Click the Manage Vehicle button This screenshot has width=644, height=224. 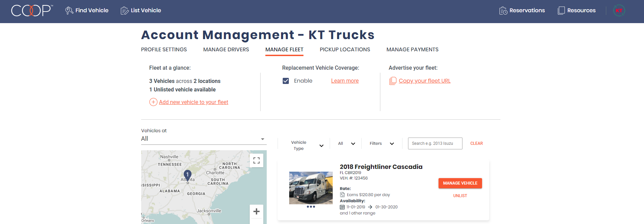(x=460, y=183)
